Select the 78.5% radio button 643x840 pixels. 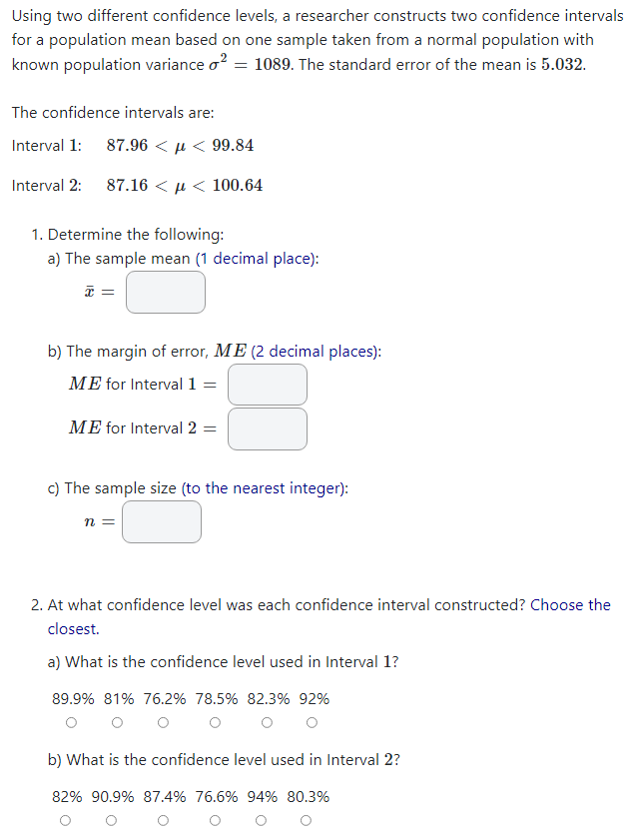215,721
